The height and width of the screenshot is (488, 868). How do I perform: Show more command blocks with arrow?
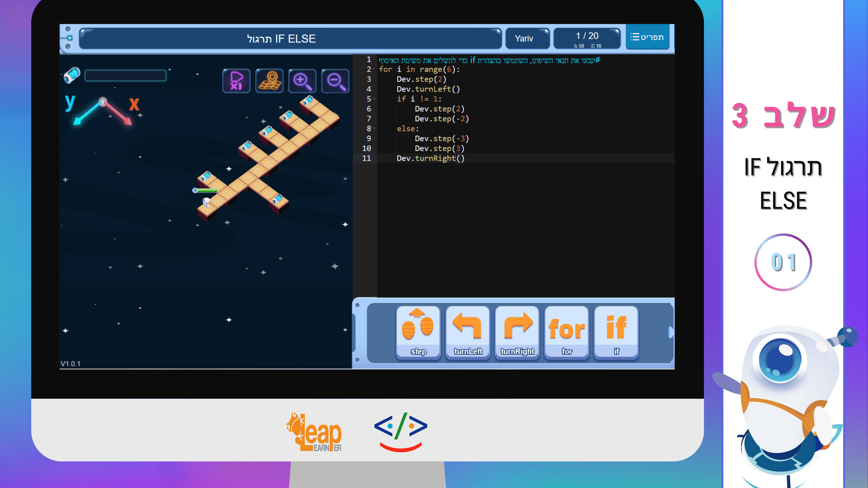click(671, 332)
